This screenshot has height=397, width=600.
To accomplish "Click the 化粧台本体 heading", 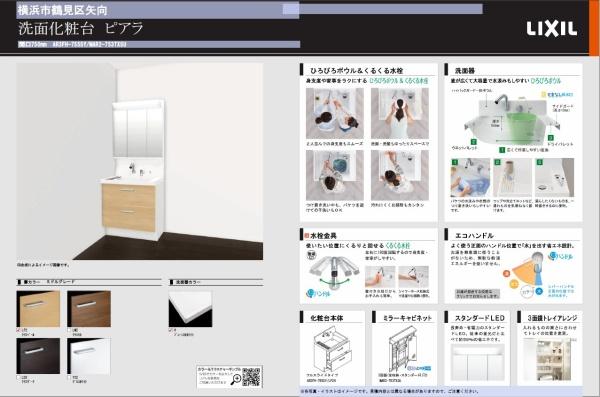I will coord(326,318).
